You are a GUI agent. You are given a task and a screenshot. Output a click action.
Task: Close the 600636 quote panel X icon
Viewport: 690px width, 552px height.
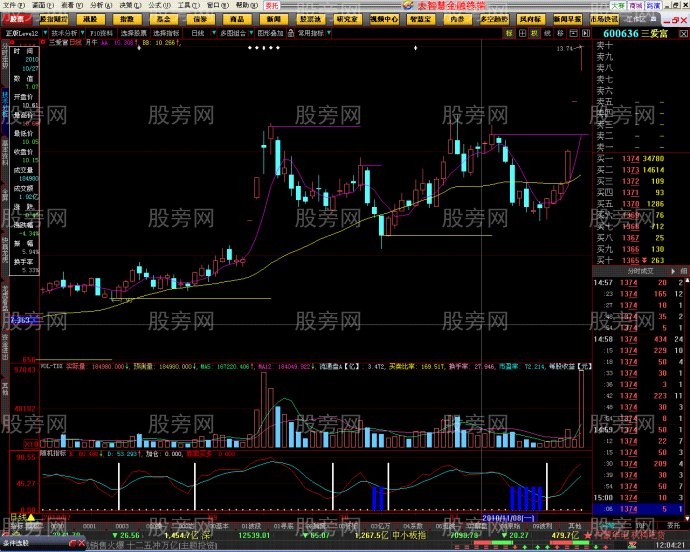[684, 34]
